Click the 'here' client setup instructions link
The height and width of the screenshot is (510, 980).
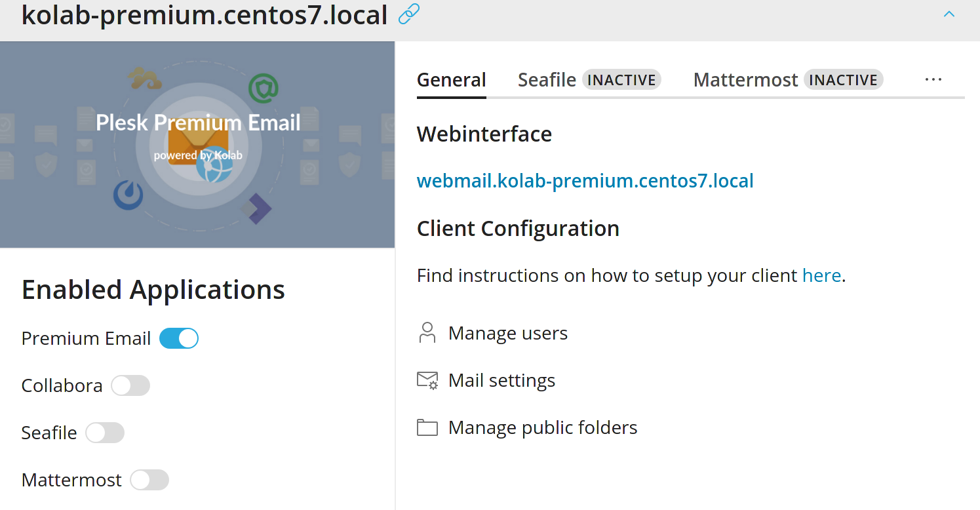tap(821, 275)
